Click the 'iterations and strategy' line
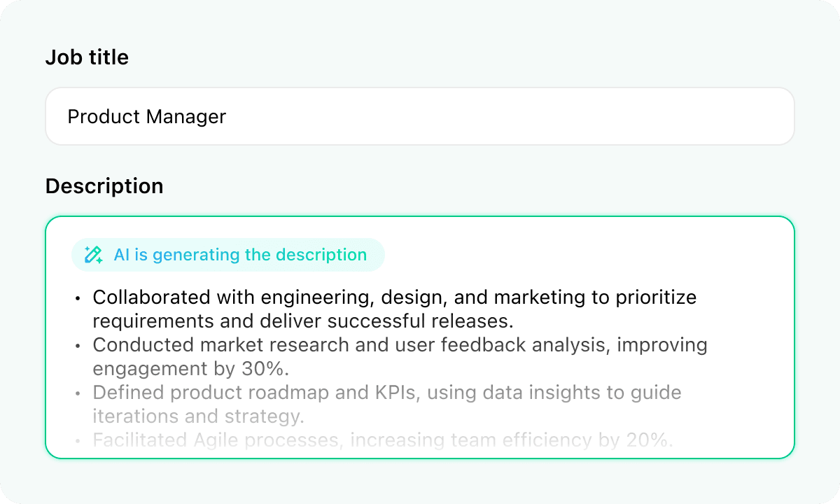840x504 pixels. (198, 416)
